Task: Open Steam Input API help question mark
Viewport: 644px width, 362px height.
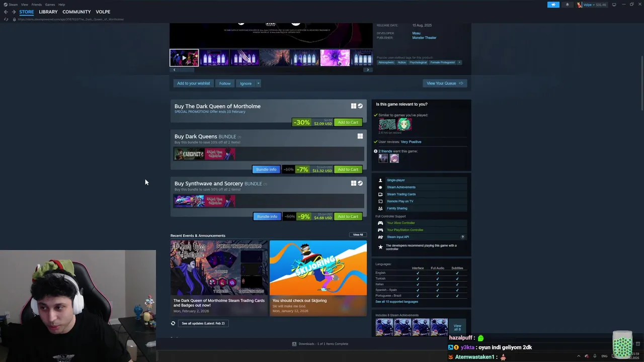Action: click(462, 237)
